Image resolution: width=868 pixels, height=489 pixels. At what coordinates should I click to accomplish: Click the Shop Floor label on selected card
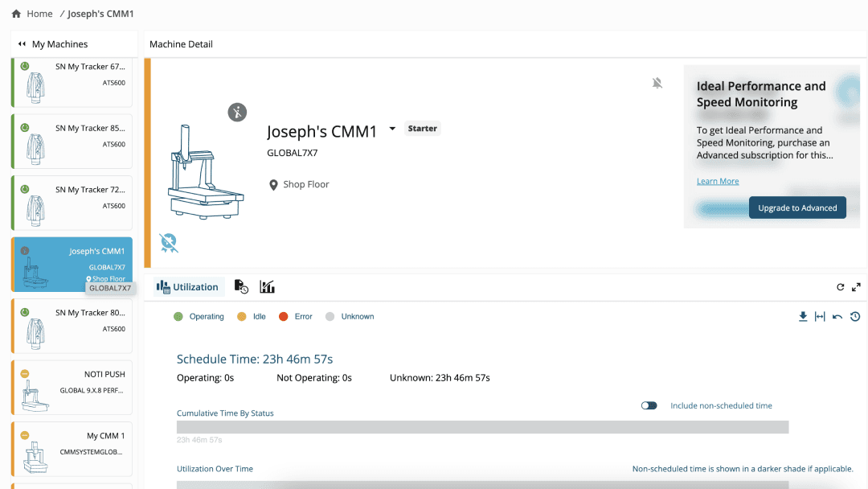coord(108,279)
